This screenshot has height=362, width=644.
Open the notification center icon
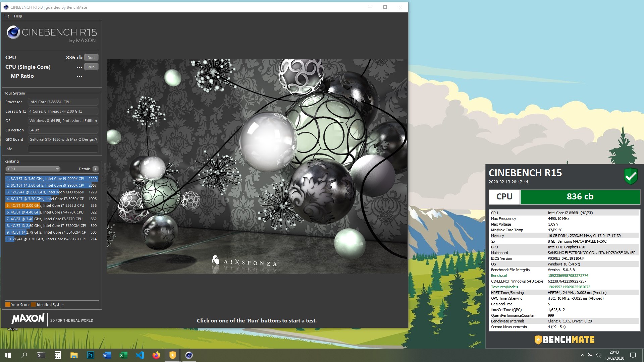(633, 355)
